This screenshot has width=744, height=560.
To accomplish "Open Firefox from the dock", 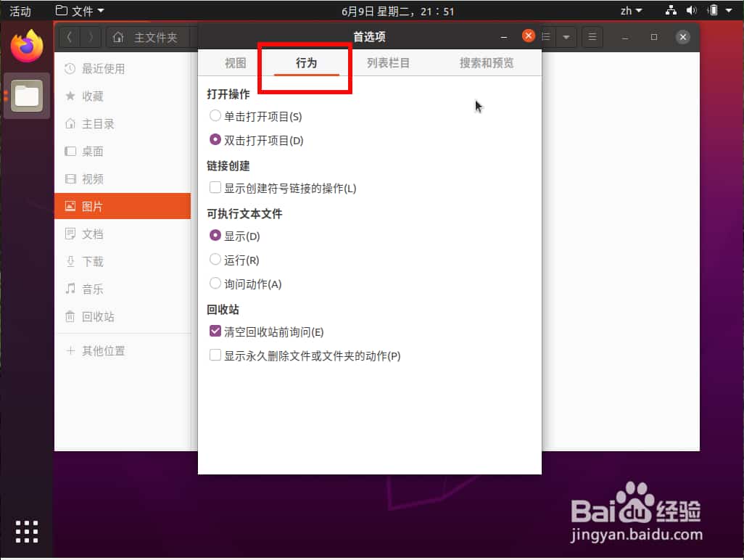I will [x=26, y=45].
